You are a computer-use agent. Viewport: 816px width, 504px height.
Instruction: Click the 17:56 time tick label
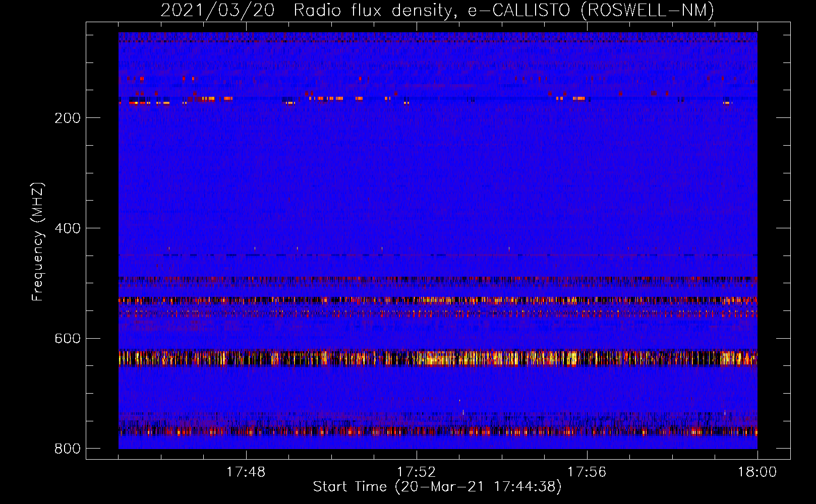click(x=587, y=472)
